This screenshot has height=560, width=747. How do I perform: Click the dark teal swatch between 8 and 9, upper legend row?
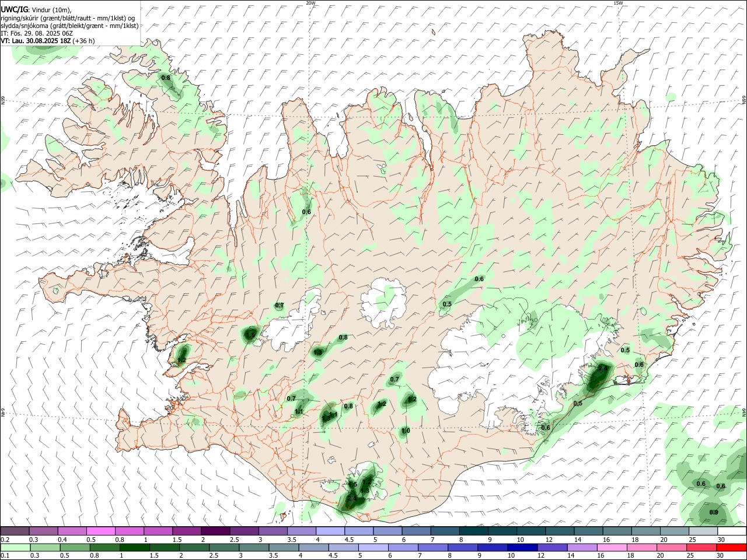click(x=473, y=531)
